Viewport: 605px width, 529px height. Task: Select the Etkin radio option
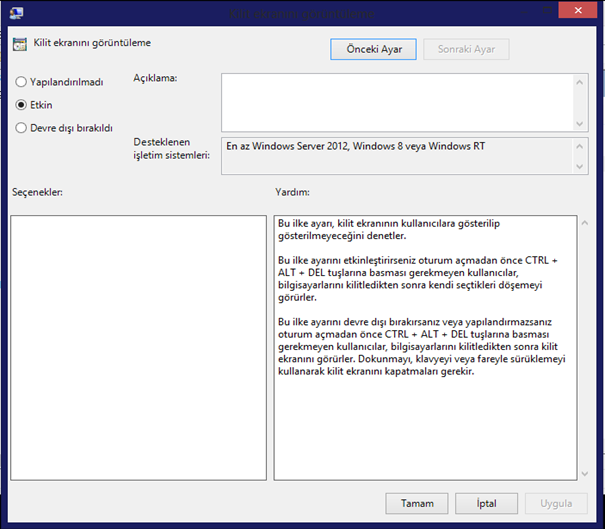(x=21, y=104)
